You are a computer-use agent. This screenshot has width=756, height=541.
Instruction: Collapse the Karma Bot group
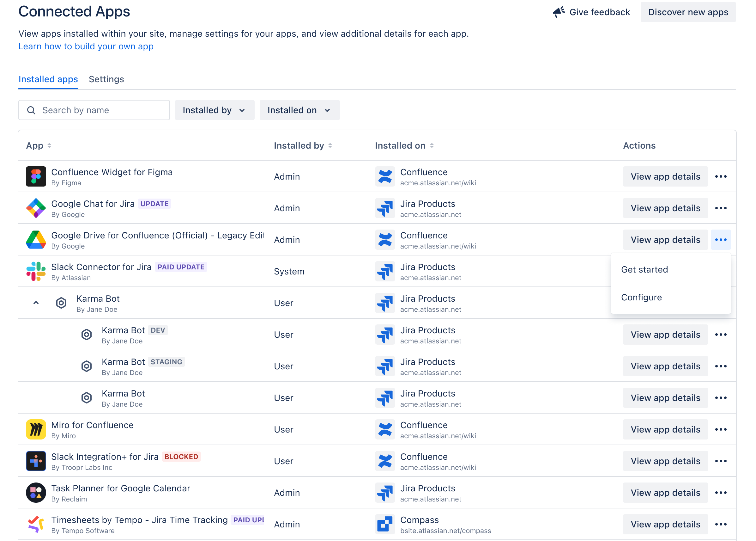[x=36, y=303]
